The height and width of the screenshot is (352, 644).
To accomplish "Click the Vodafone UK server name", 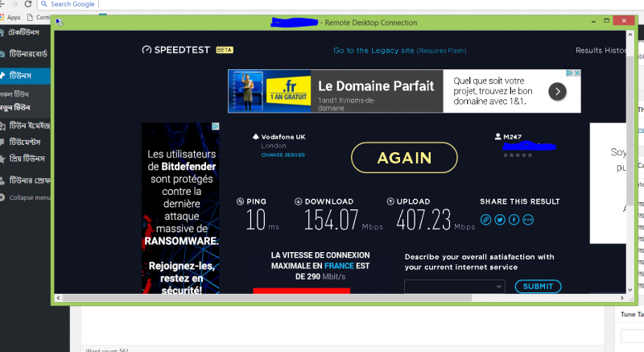I will coord(283,137).
